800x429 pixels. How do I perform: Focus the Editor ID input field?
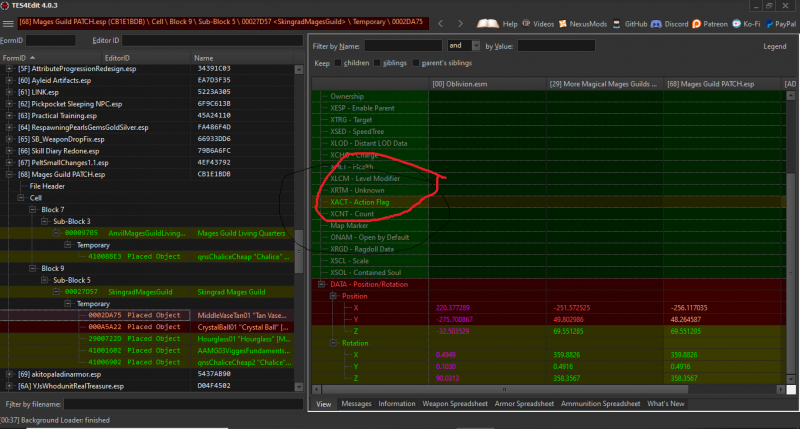[212, 40]
